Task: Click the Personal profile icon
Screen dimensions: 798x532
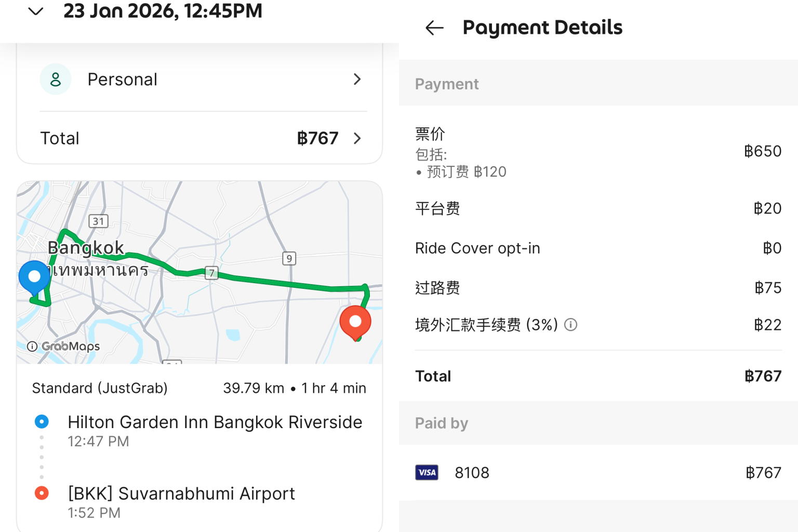Action: click(56, 79)
